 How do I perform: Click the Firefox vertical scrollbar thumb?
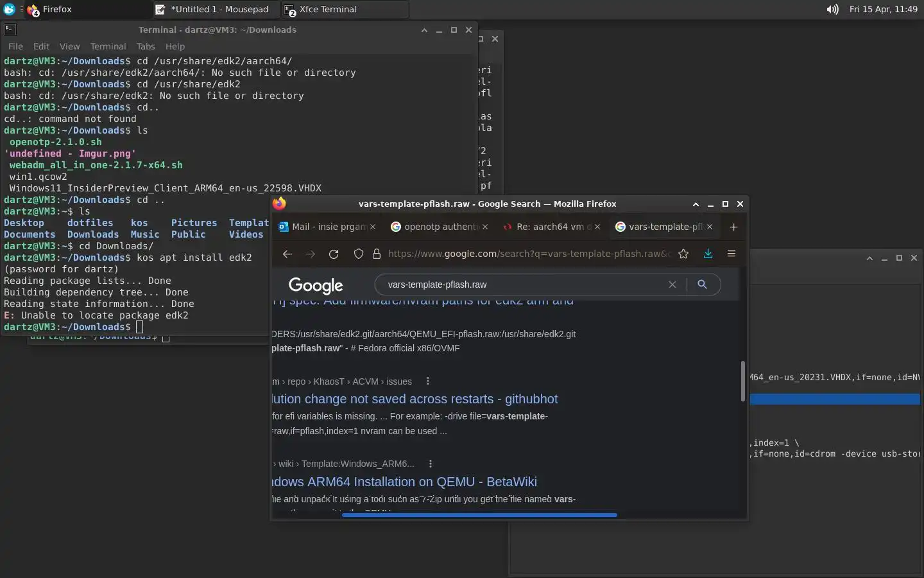[743, 381]
